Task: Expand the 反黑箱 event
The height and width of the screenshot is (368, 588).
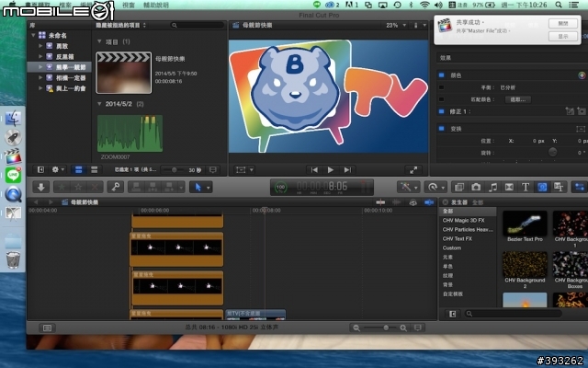Action: coord(40,57)
